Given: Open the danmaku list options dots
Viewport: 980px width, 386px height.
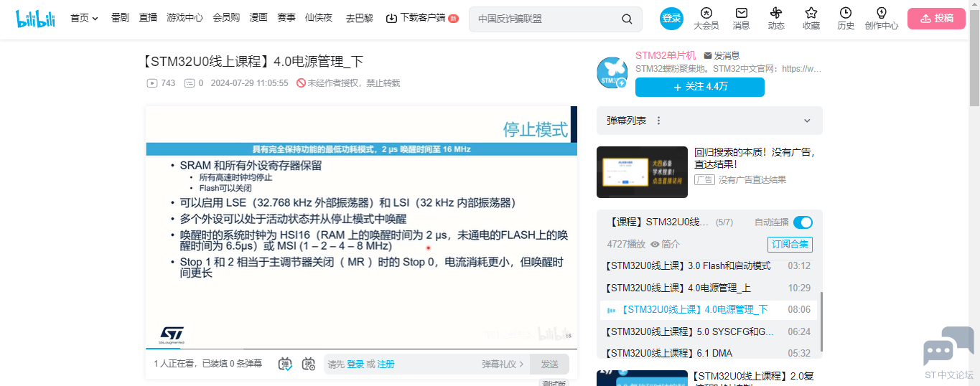Looking at the screenshot, I should click(658, 121).
